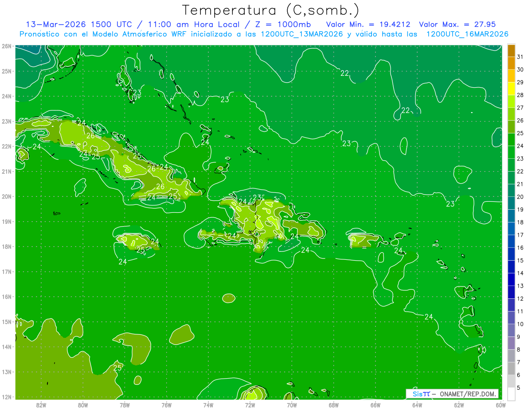
Task: Click the '18N' latitude axis label
Action: [x=7, y=247]
